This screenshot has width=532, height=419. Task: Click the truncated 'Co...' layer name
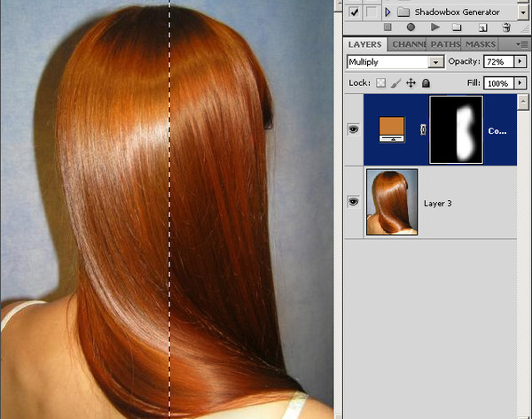(497, 131)
